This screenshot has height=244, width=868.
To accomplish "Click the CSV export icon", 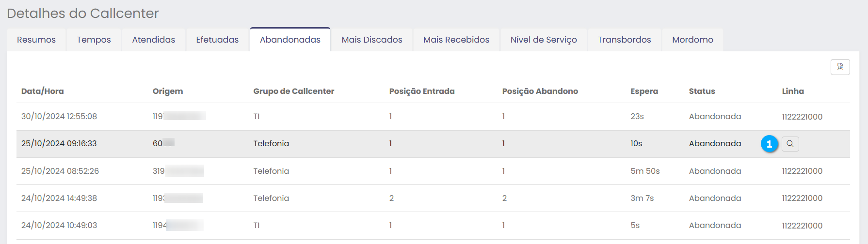I will pyautogui.click(x=840, y=67).
